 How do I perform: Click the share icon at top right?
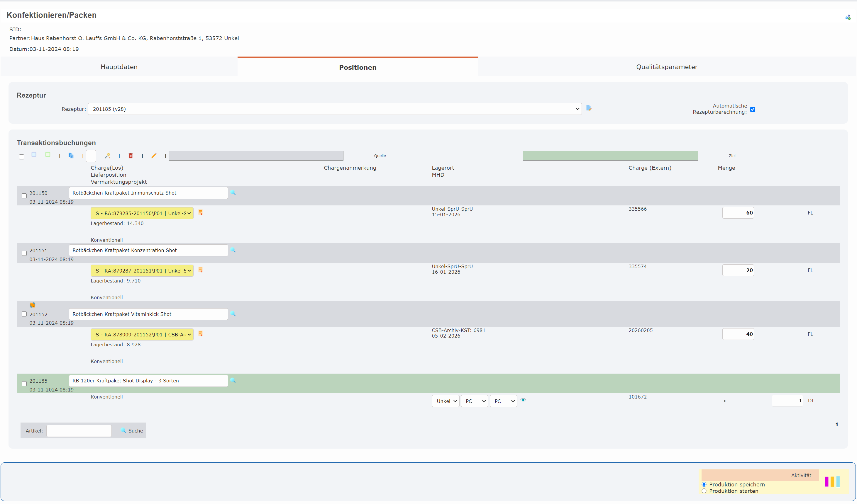click(x=848, y=17)
